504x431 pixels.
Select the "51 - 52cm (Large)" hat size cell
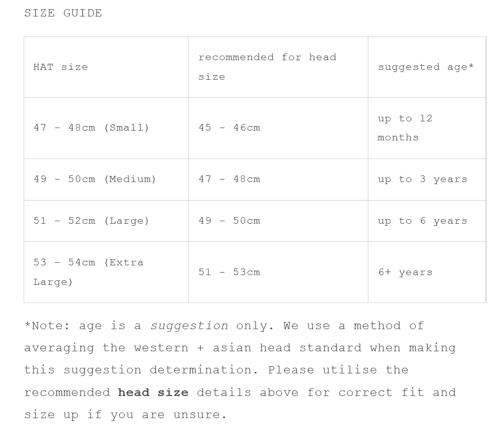pyautogui.click(x=91, y=221)
